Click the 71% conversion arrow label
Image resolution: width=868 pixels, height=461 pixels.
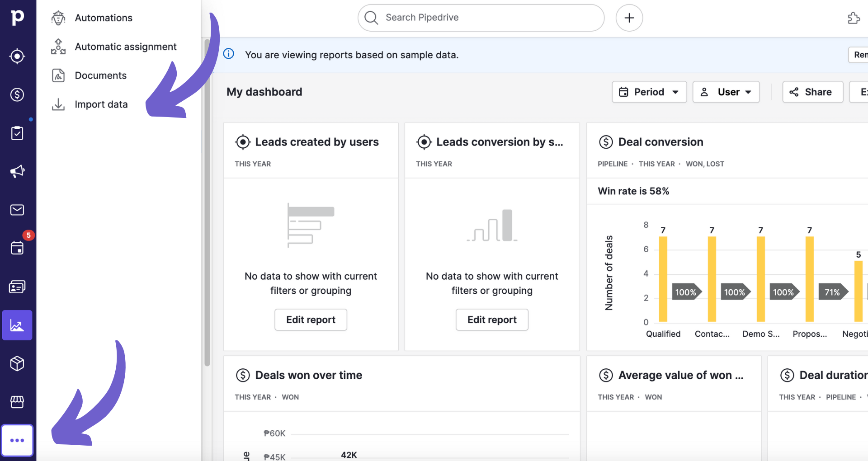tap(833, 292)
